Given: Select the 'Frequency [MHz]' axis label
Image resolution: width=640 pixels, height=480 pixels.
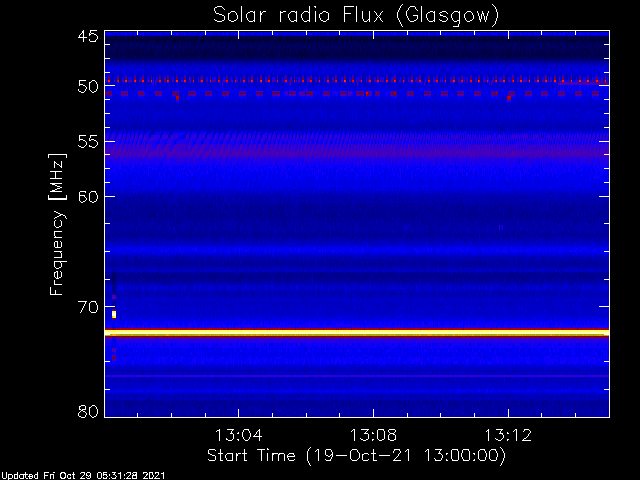Looking at the screenshot, I should tap(57, 224).
